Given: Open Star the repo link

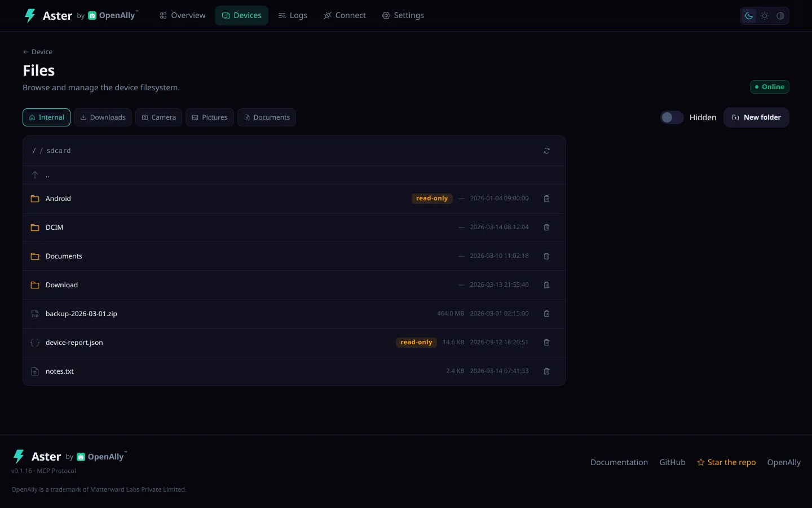Looking at the screenshot, I should click(726, 462).
